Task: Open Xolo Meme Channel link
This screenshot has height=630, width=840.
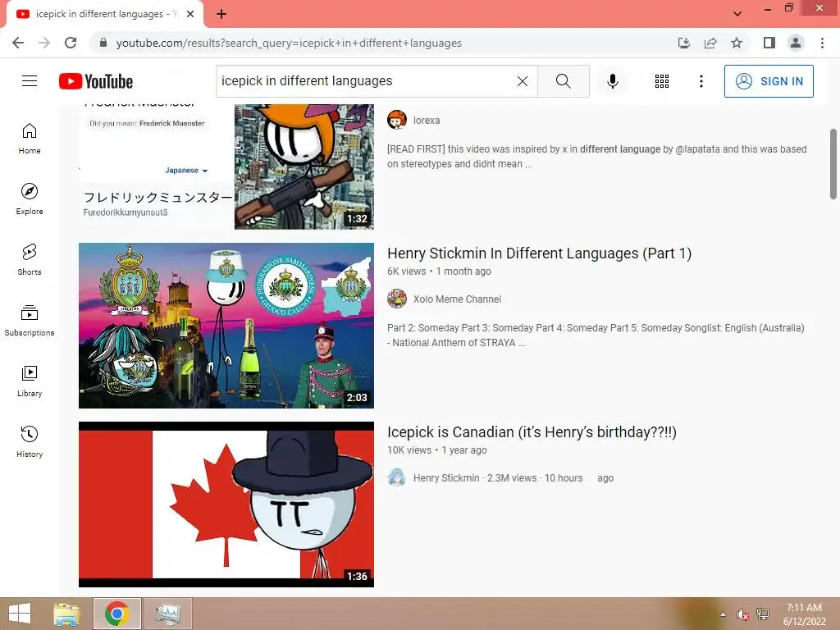Action: 457,299
